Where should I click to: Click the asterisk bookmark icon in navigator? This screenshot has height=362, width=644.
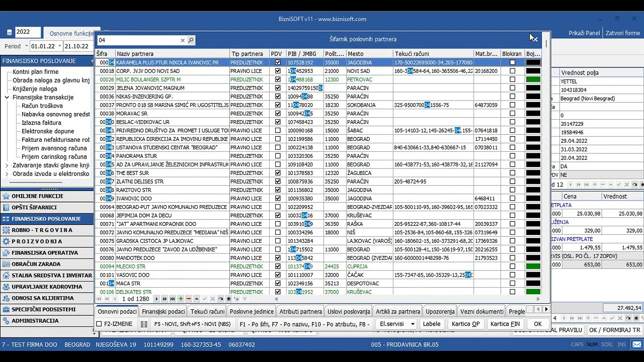[229, 299]
